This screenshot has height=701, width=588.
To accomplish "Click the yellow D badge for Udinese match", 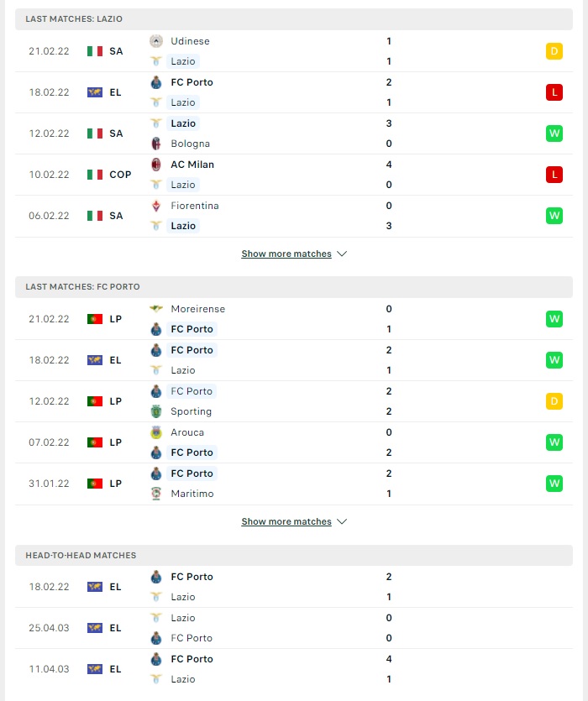I will point(554,51).
